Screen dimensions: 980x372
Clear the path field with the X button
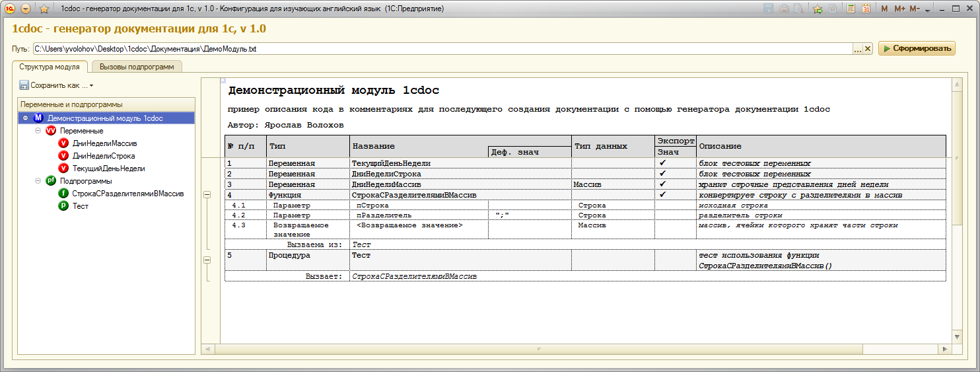868,49
